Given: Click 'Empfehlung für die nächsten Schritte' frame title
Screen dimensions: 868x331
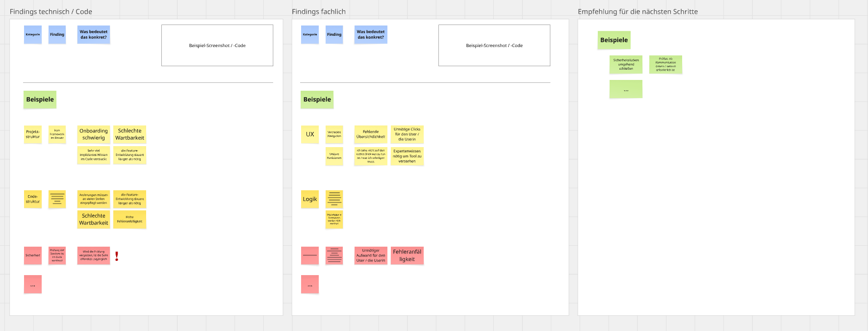Looking at the screenshot, I should (x=638, y=12).
